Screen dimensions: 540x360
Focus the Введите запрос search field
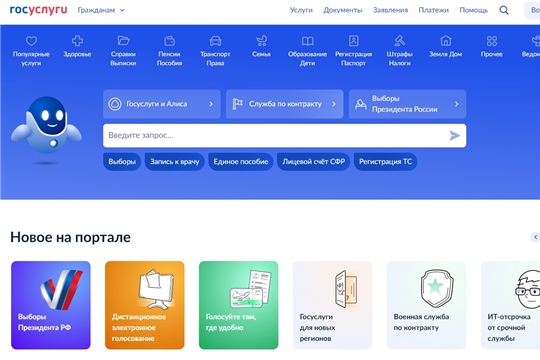(284, 136)
